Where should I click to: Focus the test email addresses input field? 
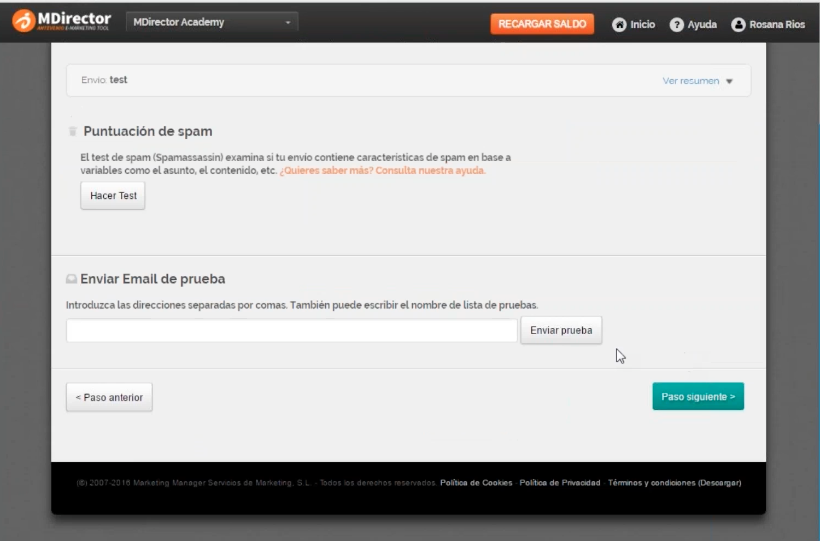[292, 331]
